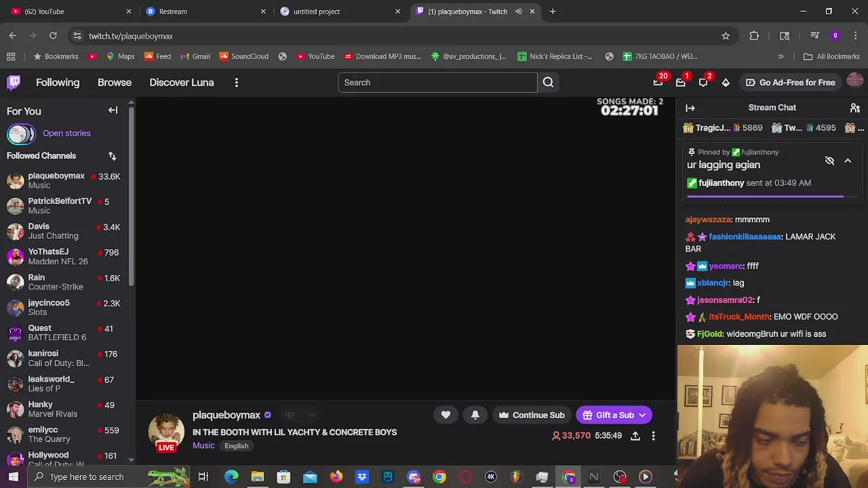Show more bookmarks chevron
The height and width of the screenshot is (488, 868).
[x=781, y=56]
